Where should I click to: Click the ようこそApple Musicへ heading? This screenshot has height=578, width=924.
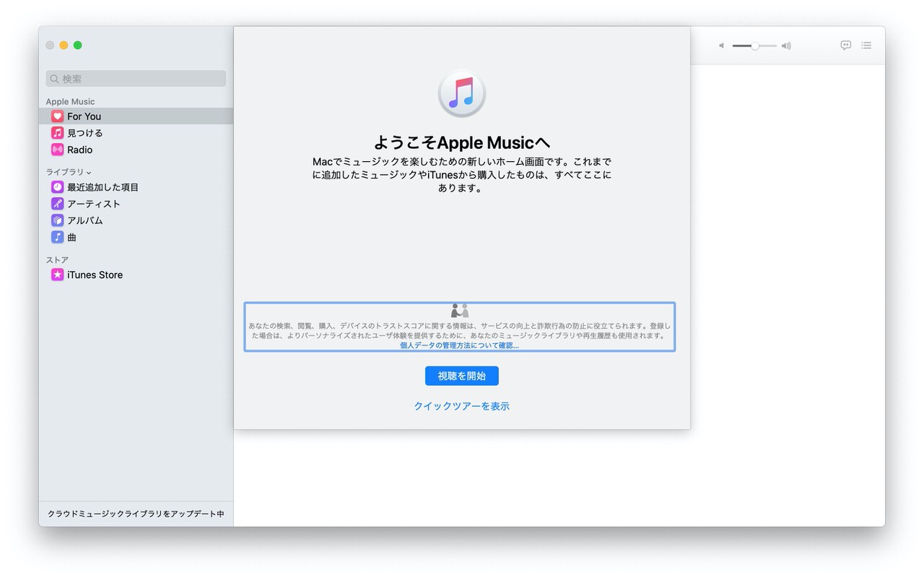coord(462,142)
